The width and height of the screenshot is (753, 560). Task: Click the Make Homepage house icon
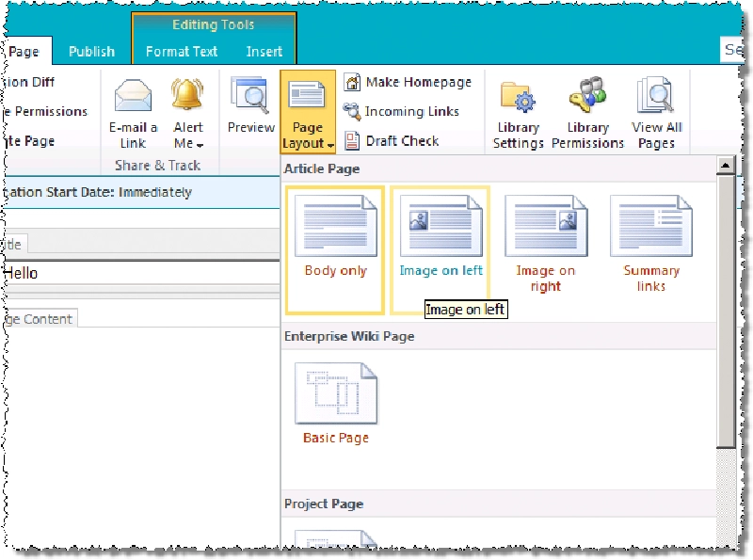[352, 82]
